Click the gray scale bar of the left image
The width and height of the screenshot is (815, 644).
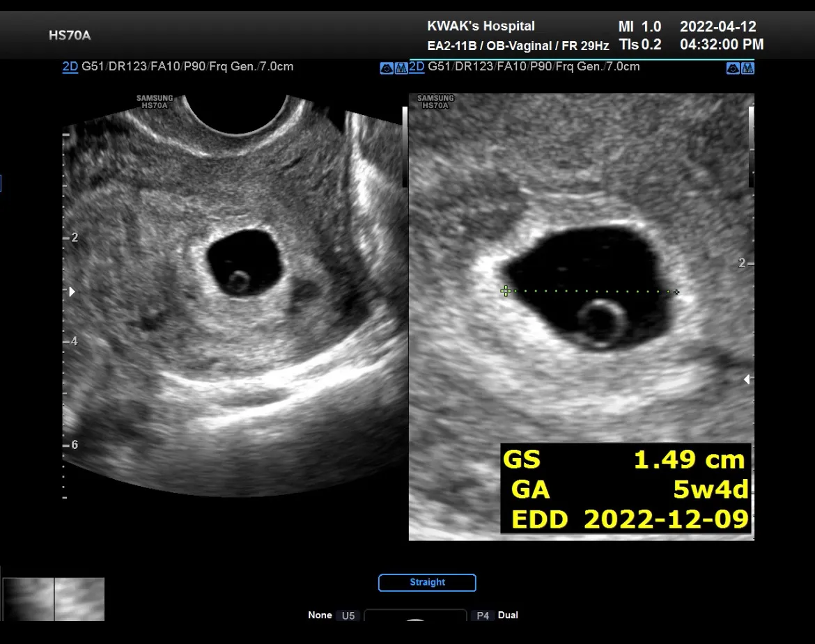[405, 147]
